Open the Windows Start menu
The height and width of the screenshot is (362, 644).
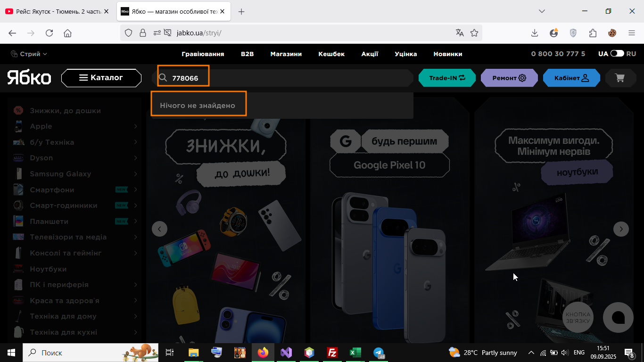(11, 353)
